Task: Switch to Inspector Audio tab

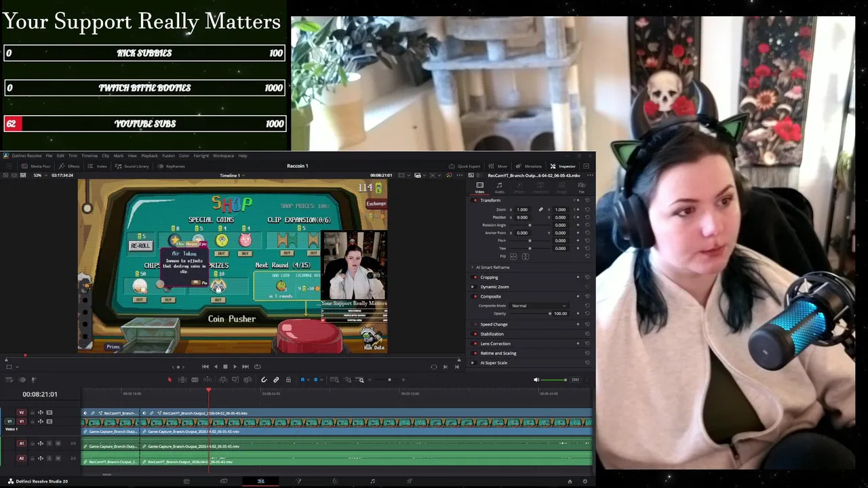Action: click(499, 188)
